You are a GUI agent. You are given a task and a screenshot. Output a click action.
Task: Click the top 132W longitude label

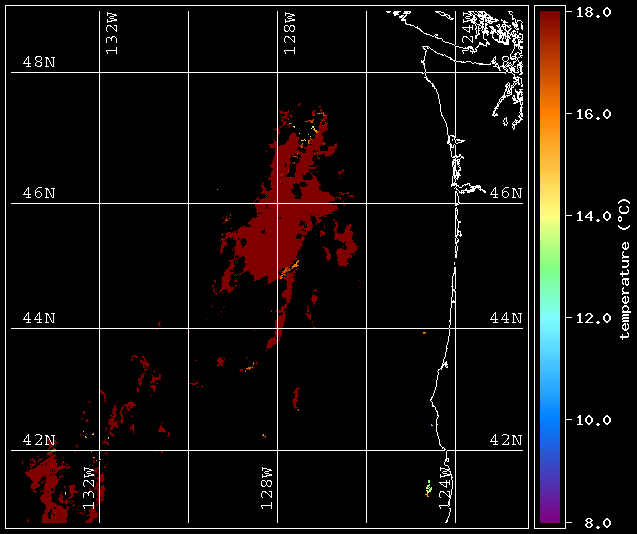pos(111,35)
